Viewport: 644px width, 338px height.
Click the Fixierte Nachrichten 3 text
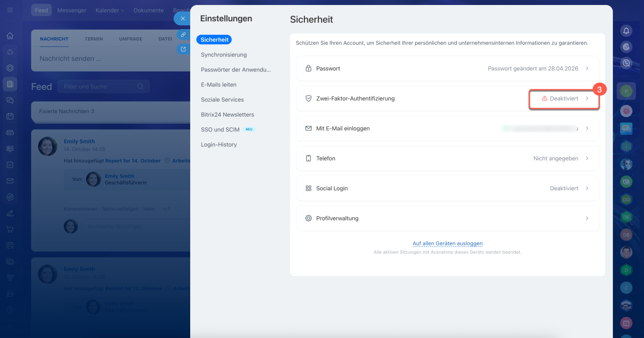[67, 111]
